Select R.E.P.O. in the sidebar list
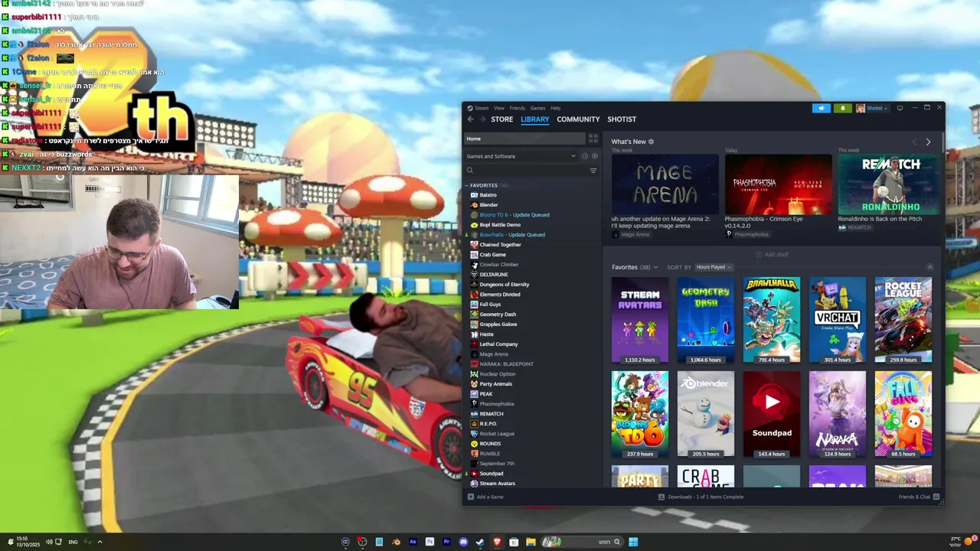The height and width of the screenshot is (551, 980). (x=488, y=424)
